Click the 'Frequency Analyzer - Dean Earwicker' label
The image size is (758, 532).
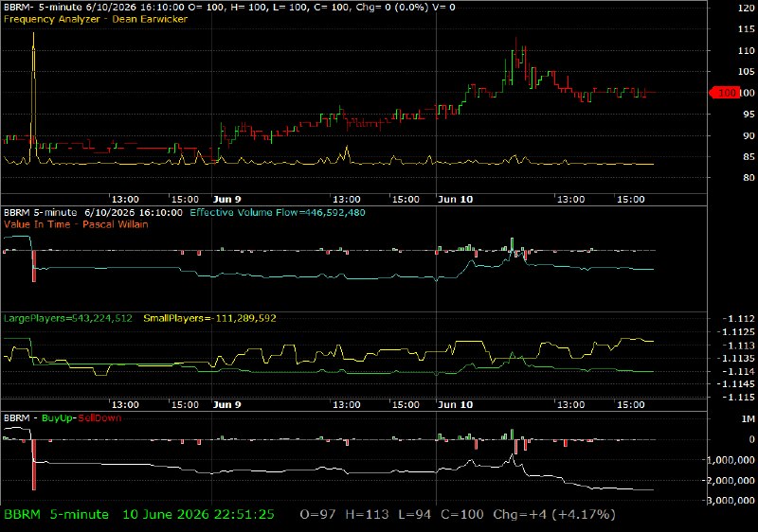coord(96,19)
